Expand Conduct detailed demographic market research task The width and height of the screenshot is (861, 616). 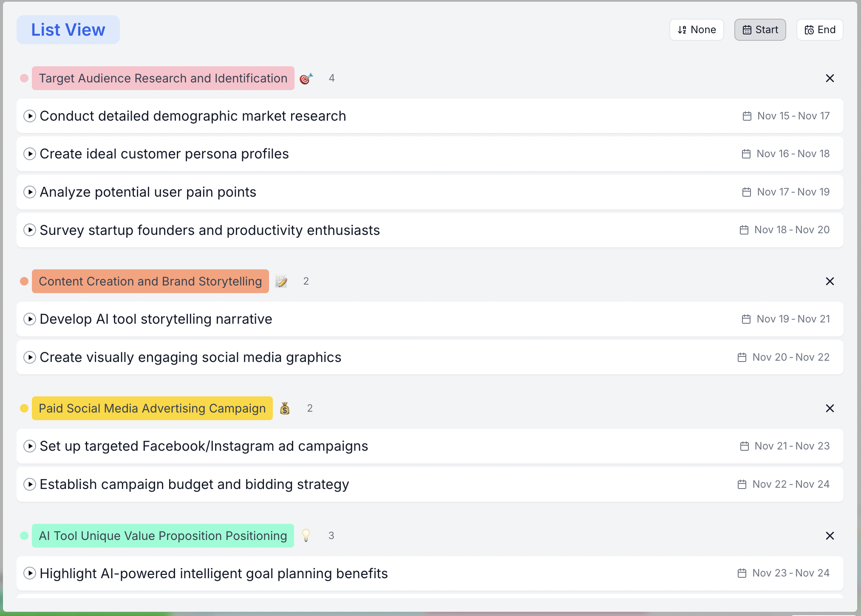pos(29,116)
